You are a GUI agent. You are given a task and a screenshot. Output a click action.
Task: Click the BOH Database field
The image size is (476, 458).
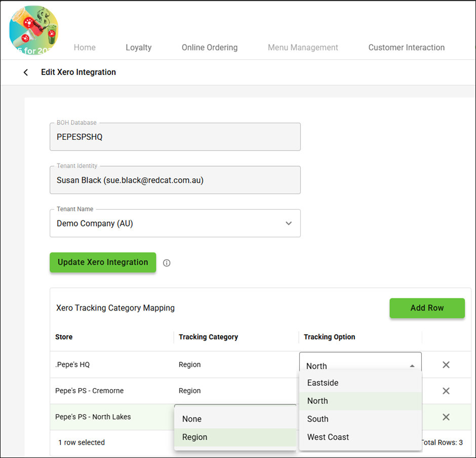[175, 137]
